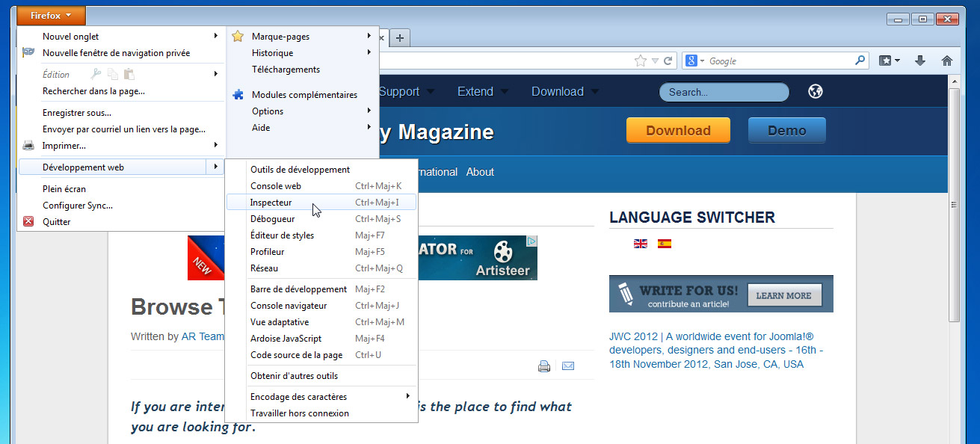
Task: Open the Imprimer… entry
Action: (x=64, y=146)
